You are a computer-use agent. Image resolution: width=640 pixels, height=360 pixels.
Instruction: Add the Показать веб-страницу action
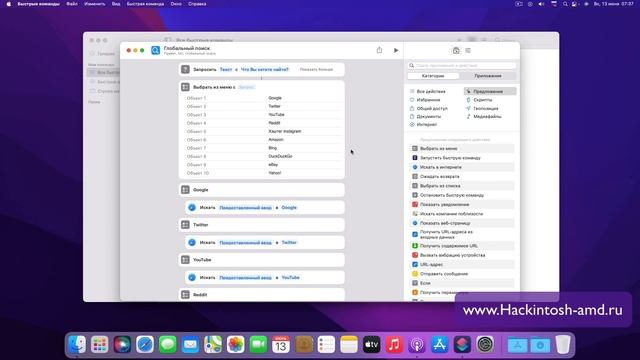(462, 223)
